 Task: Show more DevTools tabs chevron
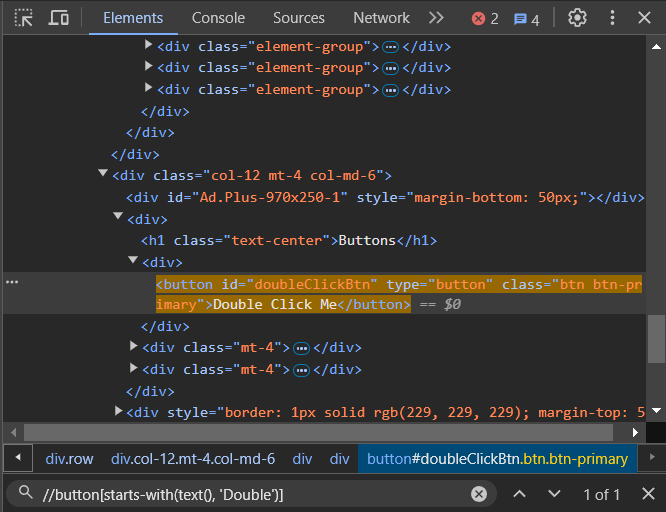(x=436, y=18)
